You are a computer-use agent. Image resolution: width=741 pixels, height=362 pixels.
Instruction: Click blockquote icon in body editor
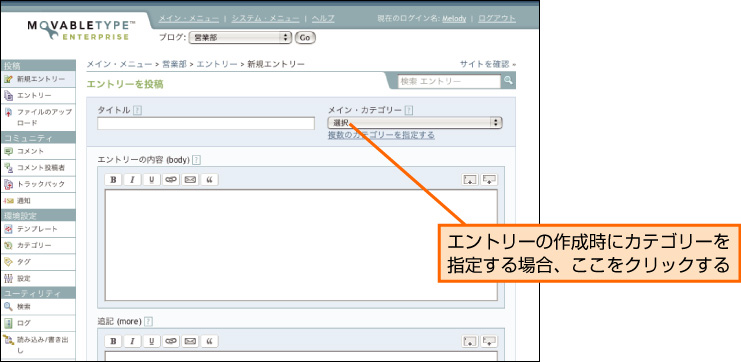(x=209, y=180)
